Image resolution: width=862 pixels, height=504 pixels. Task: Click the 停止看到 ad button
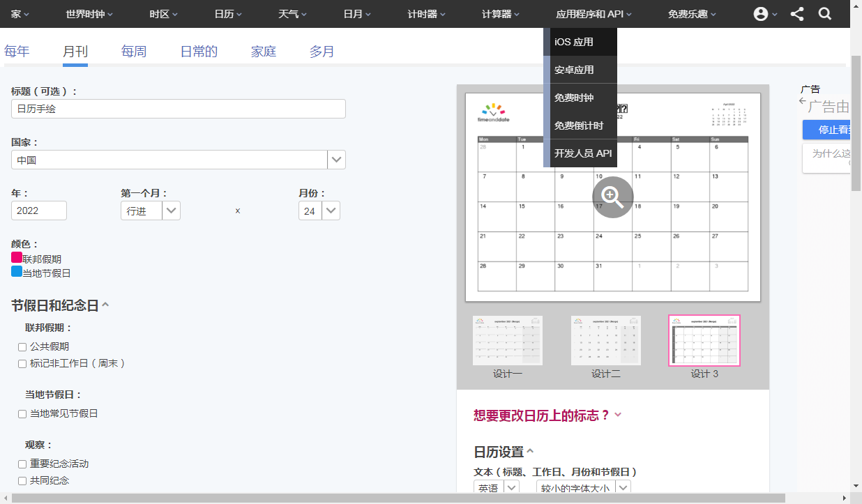[x=826, y=130]
